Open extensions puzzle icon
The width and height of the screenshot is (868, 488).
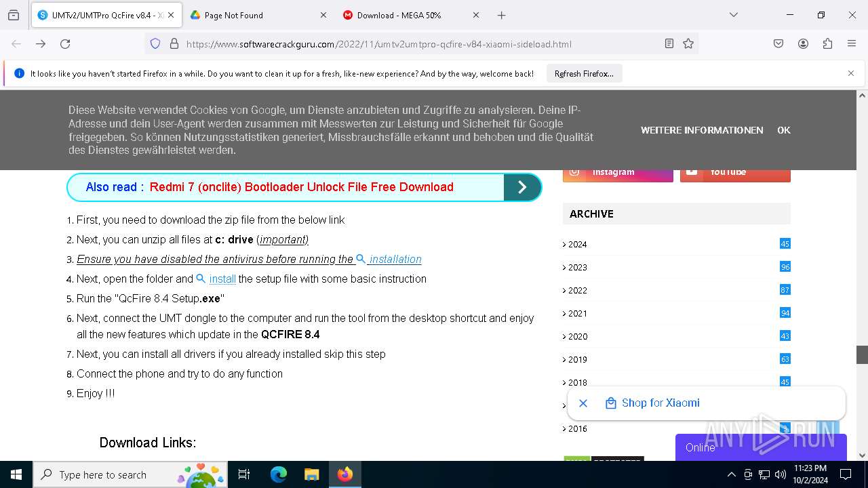(827, 43)
